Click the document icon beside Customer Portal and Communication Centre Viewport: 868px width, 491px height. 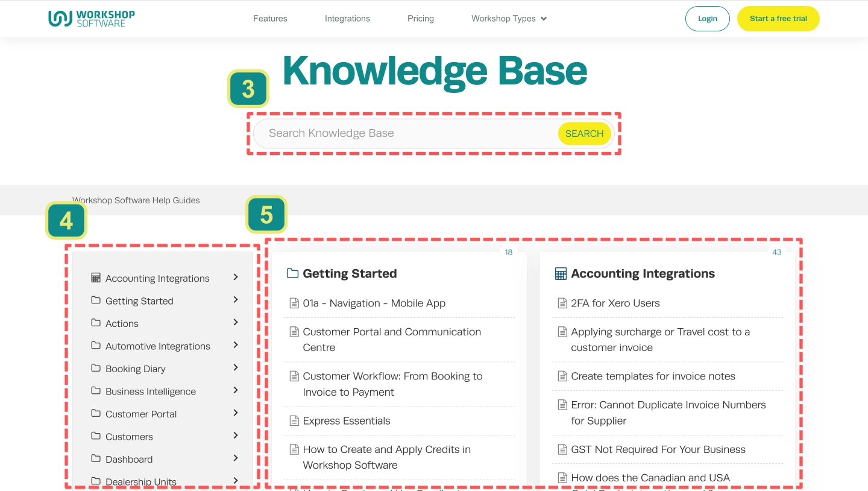point(294,331)
